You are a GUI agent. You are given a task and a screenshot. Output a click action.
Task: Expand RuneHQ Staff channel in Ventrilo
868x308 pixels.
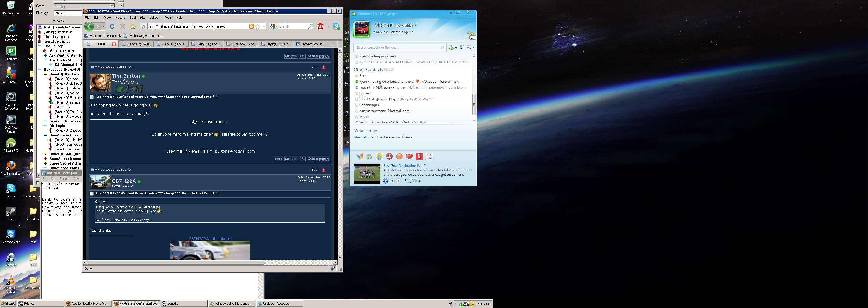(45, 154)
